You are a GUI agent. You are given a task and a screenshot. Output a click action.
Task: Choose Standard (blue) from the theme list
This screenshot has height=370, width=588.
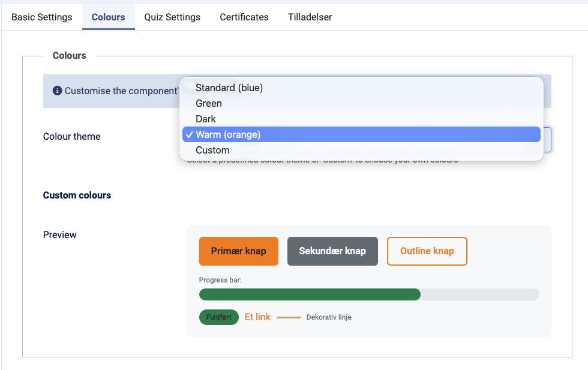(x=229, y=88)
